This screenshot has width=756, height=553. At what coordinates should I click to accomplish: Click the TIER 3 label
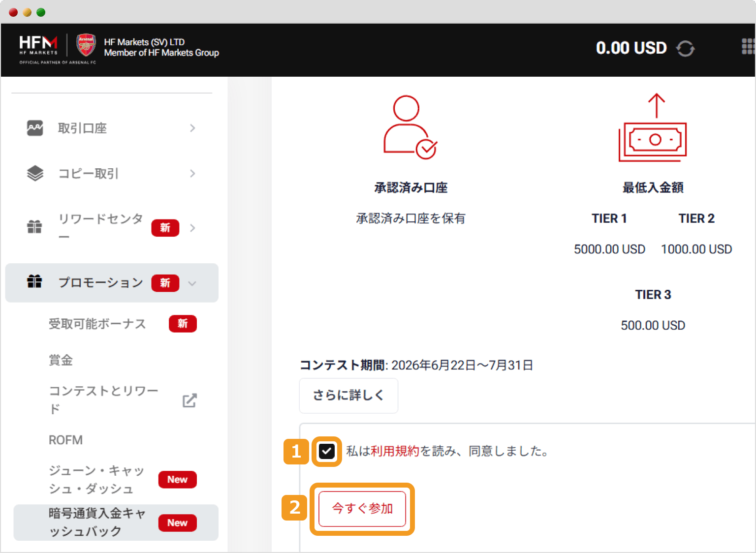click(653, 295)
